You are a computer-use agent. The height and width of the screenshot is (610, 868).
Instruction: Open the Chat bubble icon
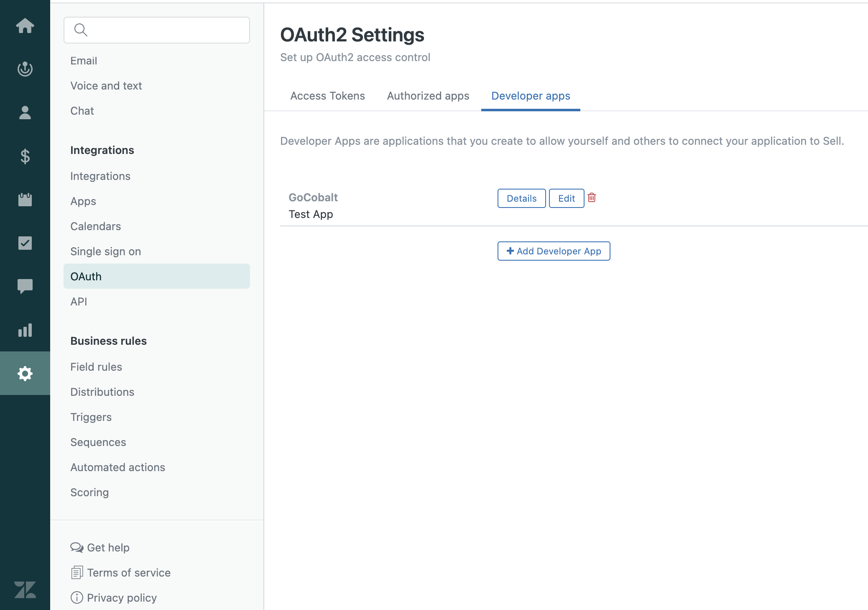(x=25, y=286)
